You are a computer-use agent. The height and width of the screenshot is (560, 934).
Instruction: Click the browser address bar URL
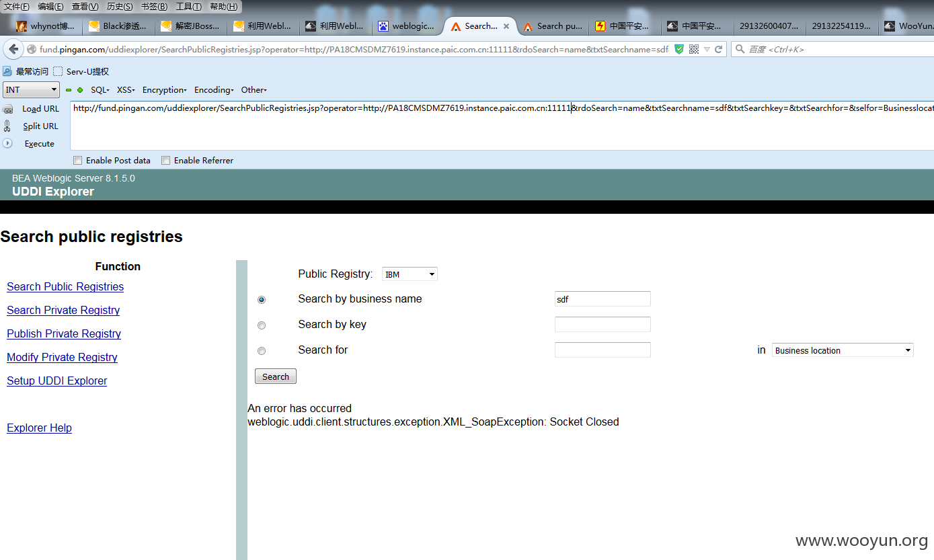click(x=354, y=49)
